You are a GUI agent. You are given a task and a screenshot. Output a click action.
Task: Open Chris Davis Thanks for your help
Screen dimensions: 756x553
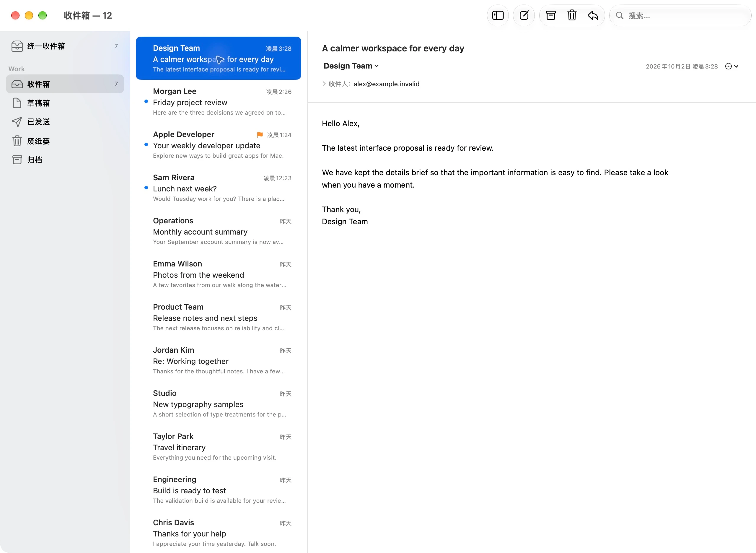pyautogui.click(x=218, y=533)
